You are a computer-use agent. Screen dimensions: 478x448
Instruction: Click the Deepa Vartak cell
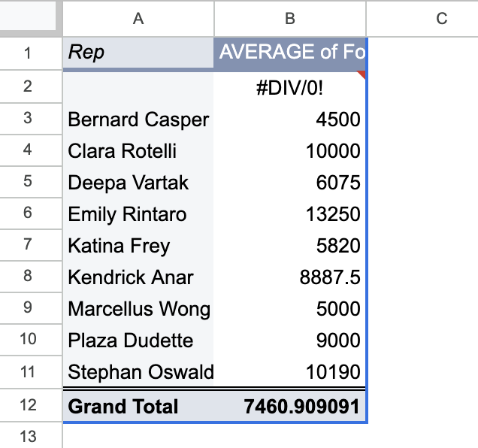[x=138, y=183]
